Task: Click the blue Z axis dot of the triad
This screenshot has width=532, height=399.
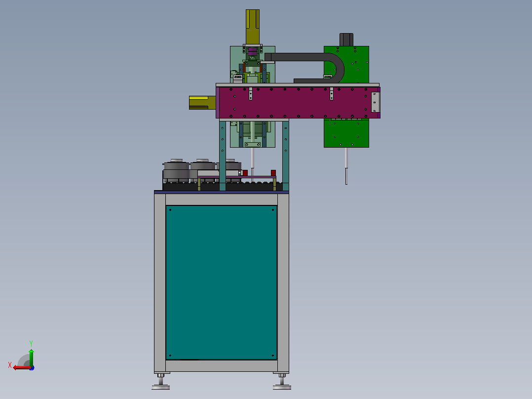Action: (x=32, y=368)
